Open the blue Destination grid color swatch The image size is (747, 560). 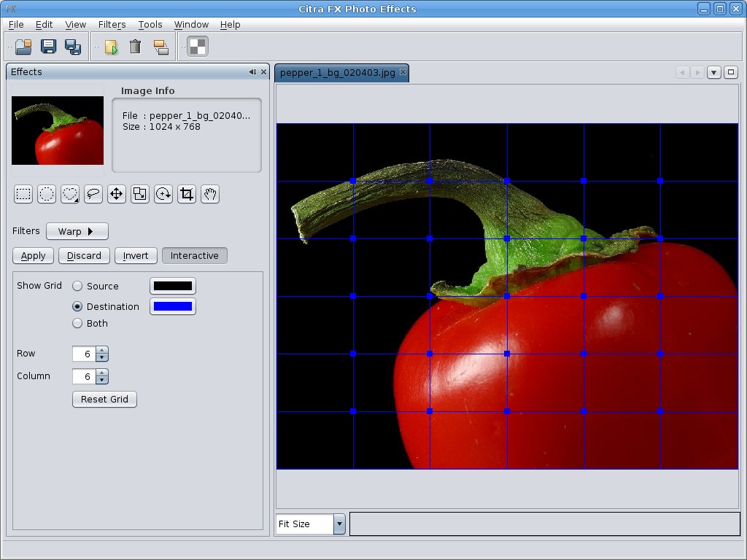coord(173,306)
